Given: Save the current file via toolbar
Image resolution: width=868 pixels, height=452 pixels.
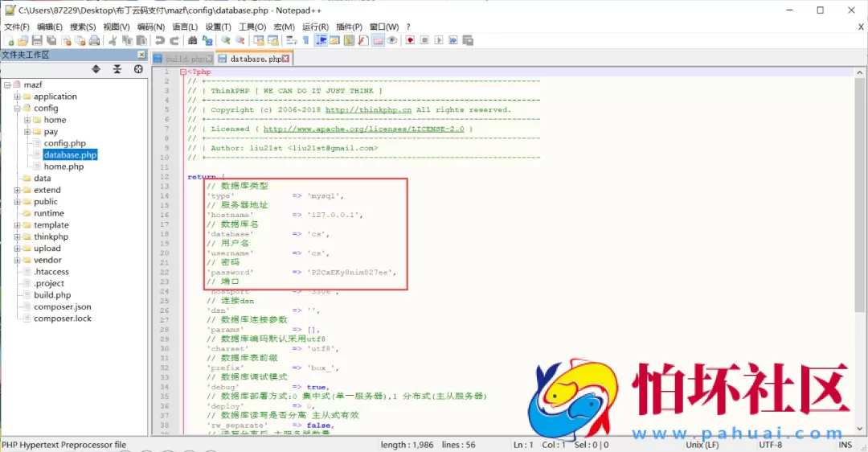Looking at the screenshot, I should pyautogui.click(x=37, y=40).
